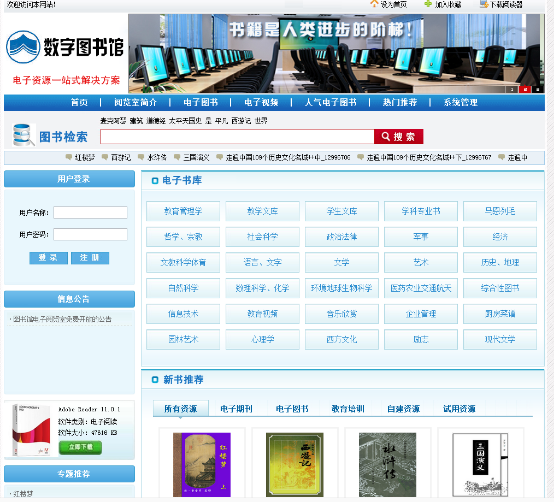Screen dimensions: 554x502
Task: Click the bubble icon before 红楼梦 in ticker
Action: [69, 157]
